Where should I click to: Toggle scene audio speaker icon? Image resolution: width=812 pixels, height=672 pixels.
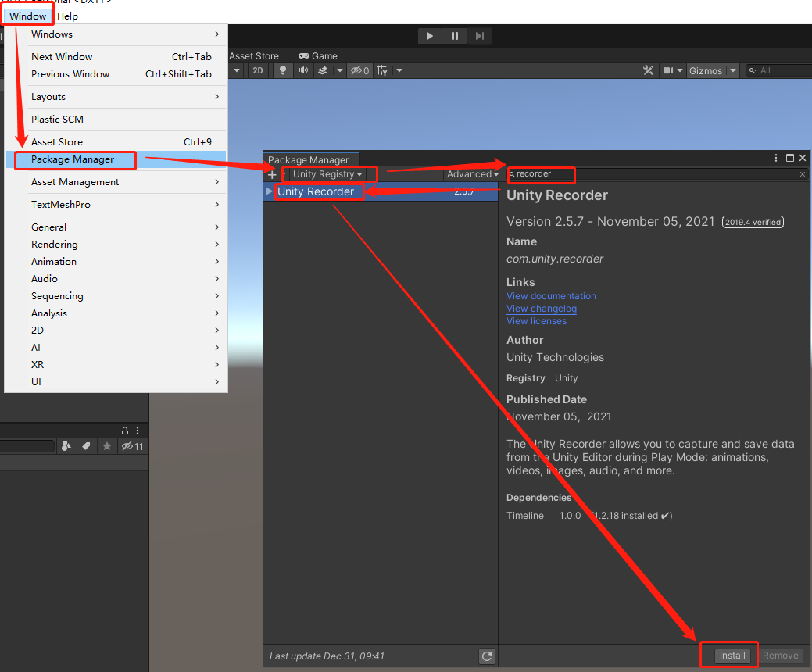coord(303,70)
